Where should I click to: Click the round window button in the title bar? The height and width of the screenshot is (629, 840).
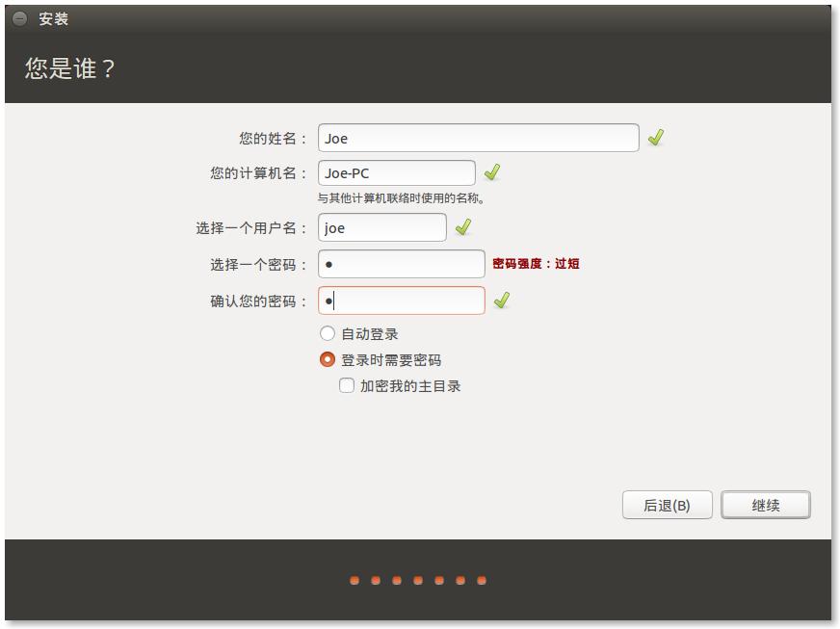pyautogui.click(x=19, y=19)
